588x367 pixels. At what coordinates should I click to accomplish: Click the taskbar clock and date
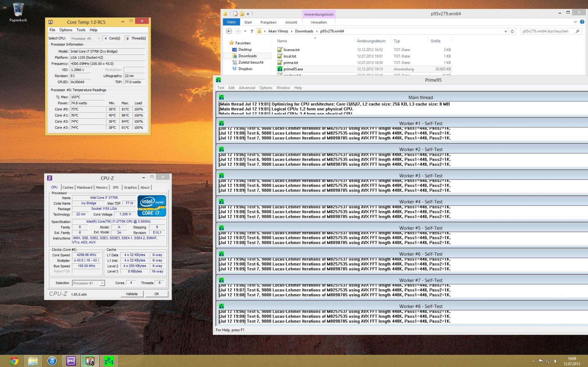[x=572, y=361]
